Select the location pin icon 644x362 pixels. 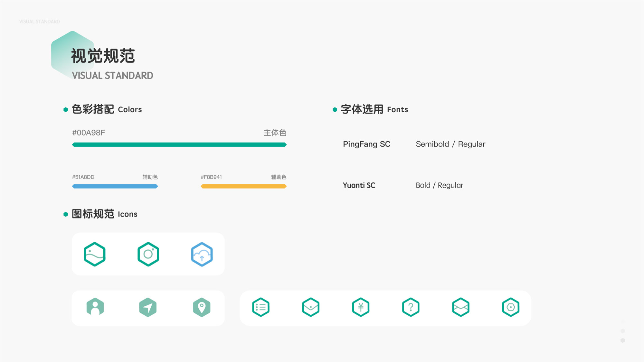coord(202,307)
